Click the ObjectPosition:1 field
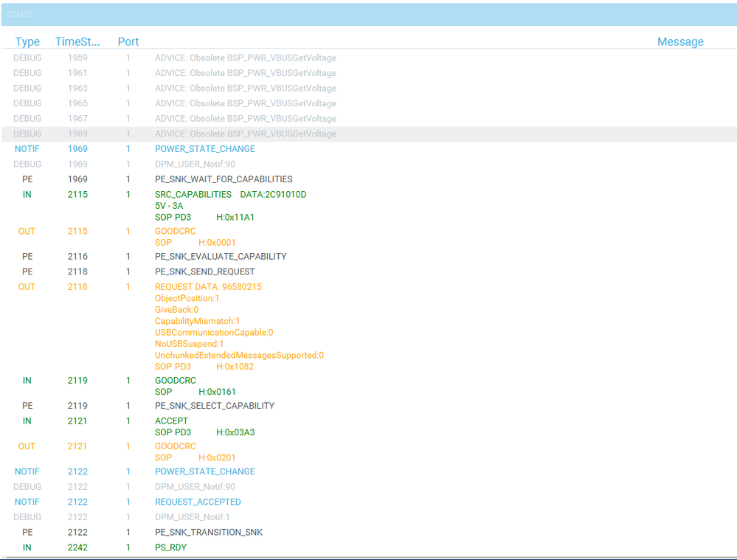Image resolution: width=737 pixels, height=560 pixels. click(187, 298)
